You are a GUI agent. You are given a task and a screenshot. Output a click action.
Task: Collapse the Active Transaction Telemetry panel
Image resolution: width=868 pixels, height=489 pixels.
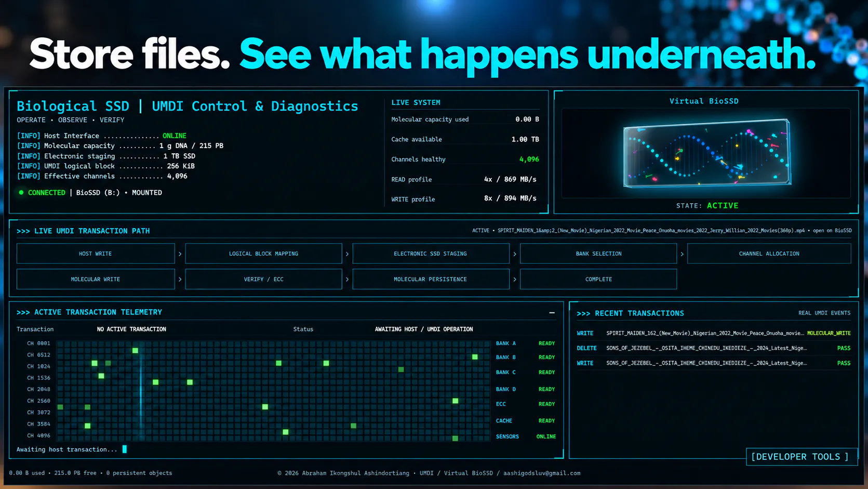click(552, 313)
